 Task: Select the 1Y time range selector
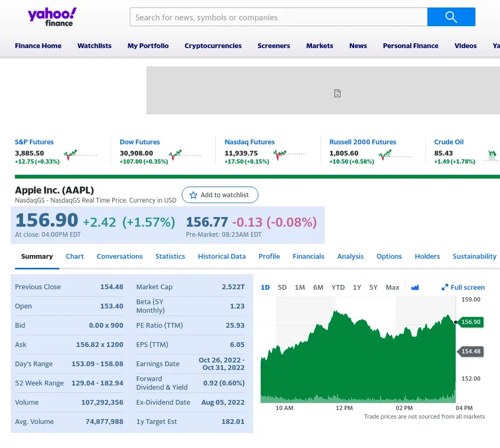[x=357, y=287]
